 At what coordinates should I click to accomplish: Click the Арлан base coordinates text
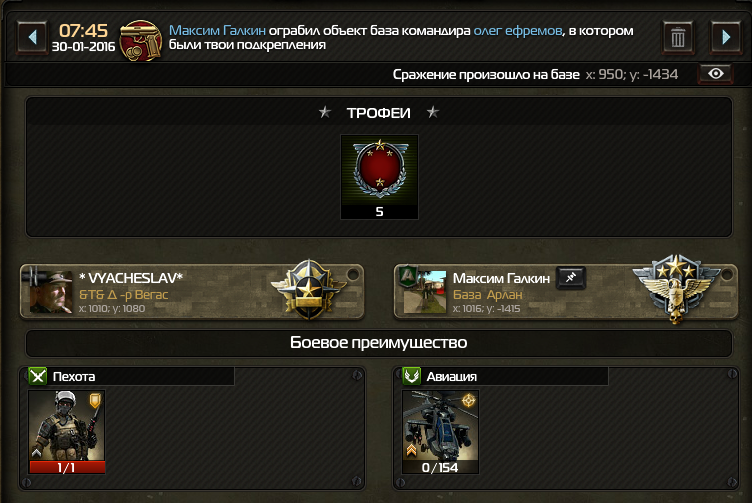click(x=486, y=308)
